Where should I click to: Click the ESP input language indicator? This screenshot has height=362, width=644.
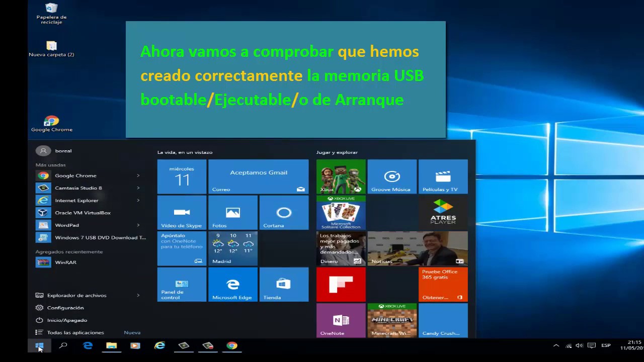606,345
